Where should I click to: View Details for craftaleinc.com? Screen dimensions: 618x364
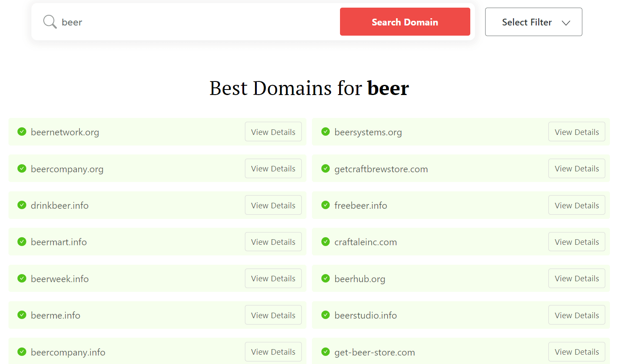577,242
